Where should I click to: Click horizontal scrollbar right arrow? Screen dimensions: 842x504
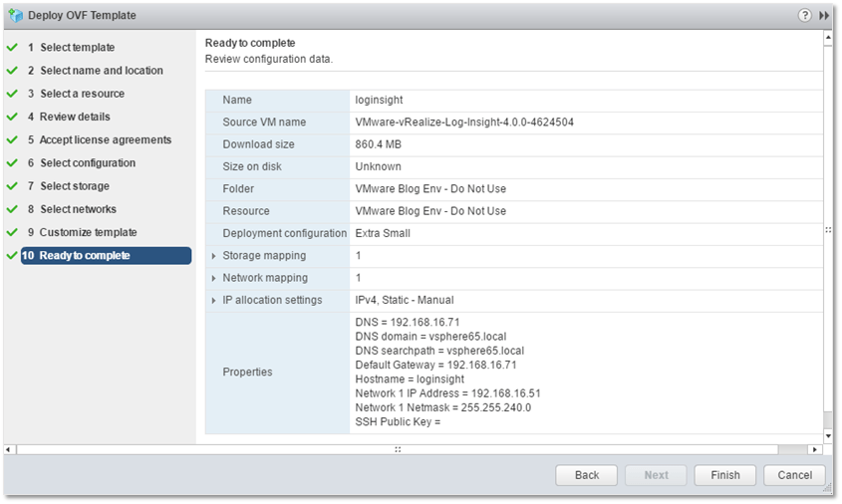pos(815,449)
